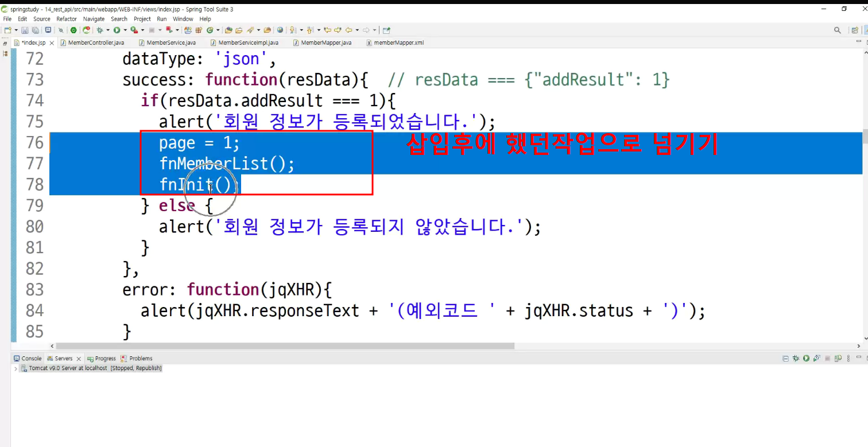
Task: Click the Debug bug icon in main toolbar
Action: pyautogui.click(x=100, y=30)
